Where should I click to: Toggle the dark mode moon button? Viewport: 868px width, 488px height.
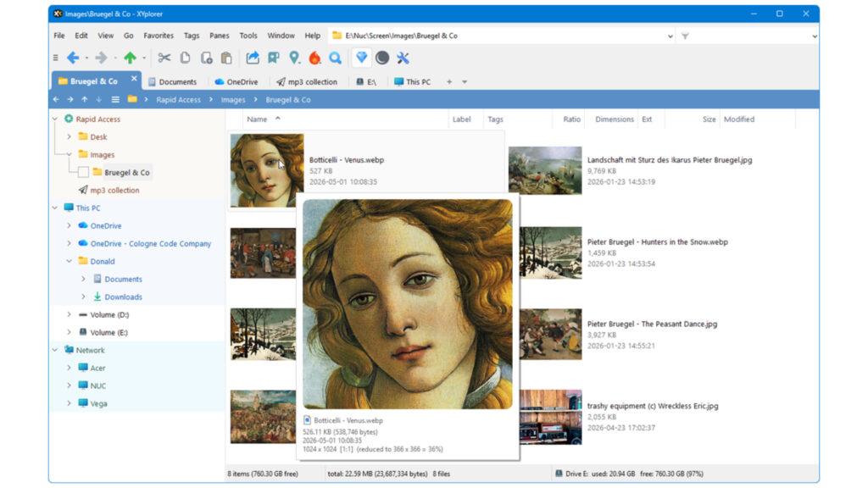pyautogui.click(x=382, y=58)
